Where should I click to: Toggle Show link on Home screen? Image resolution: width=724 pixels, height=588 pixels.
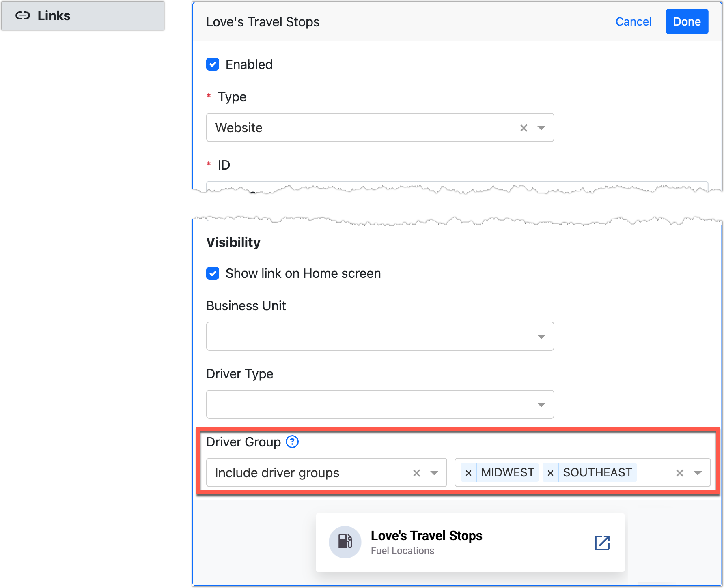[213, 273]
